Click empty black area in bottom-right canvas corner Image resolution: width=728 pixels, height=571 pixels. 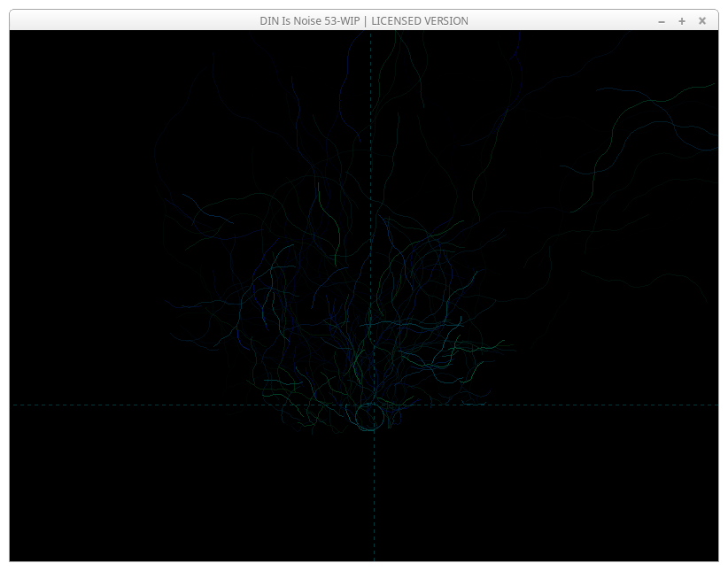(673, 522)
